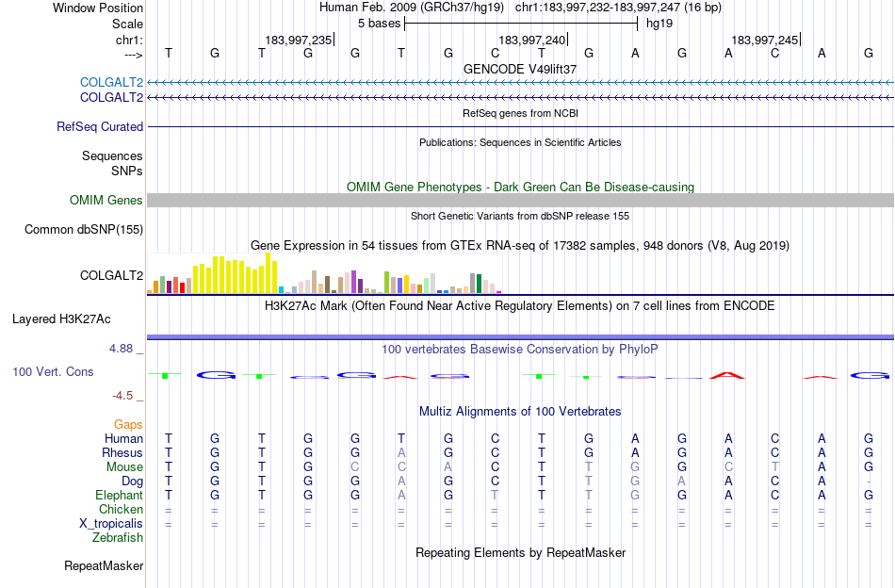Click the 5 bases scale bar

pyautogui.click(x=521, y=24)
